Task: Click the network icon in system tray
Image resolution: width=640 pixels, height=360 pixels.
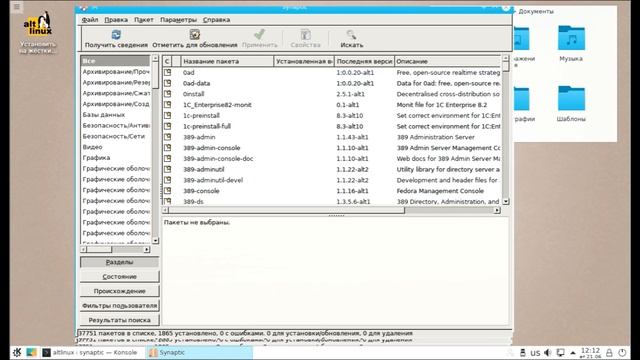Action: [x=561, y=352]
